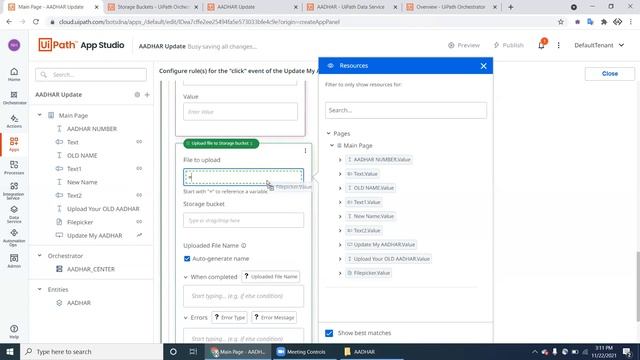Switch to Overview Orchestrator browser tab
The image size is (640, 360).
tap(451, 7)
